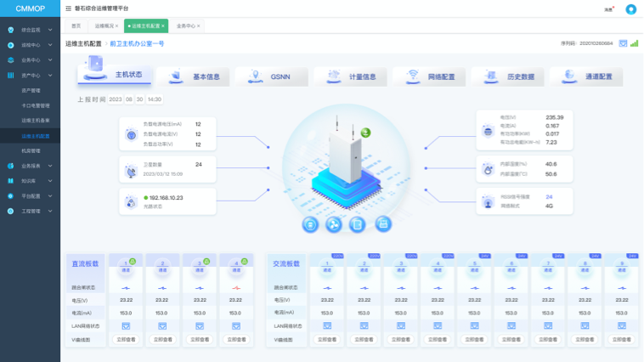This screenshot has height=362, width=644.
Task: Click 立即查看 for DC channel 2 VI curve
Action: [163, 339]
